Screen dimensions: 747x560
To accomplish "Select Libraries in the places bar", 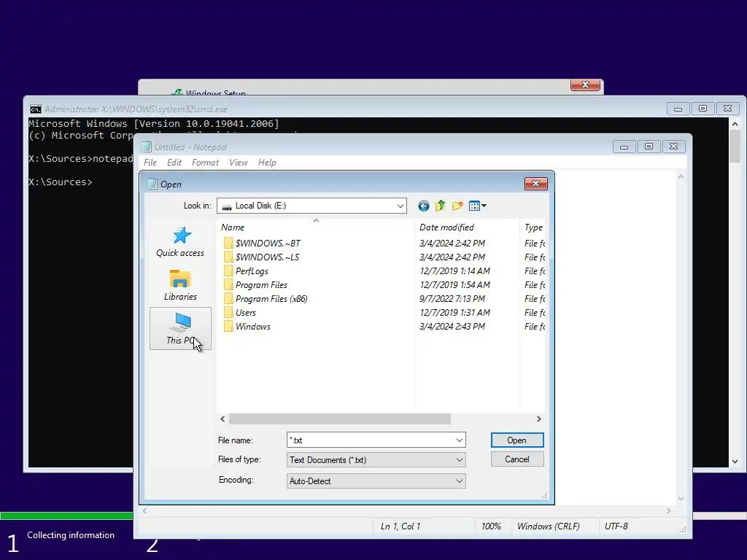I will [180, 285].
